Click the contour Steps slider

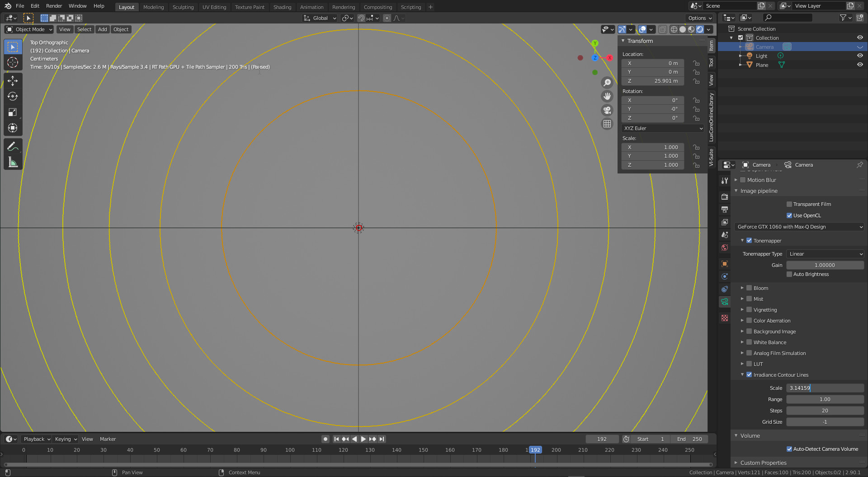tap(825, 411)
